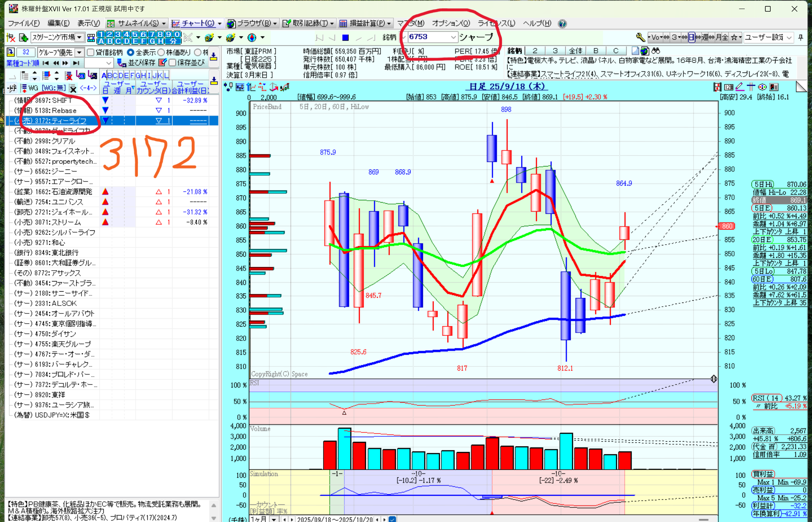Click the binoculars search icon
The height and width of the screenshot is (522, 812).
tap(656, 51)
